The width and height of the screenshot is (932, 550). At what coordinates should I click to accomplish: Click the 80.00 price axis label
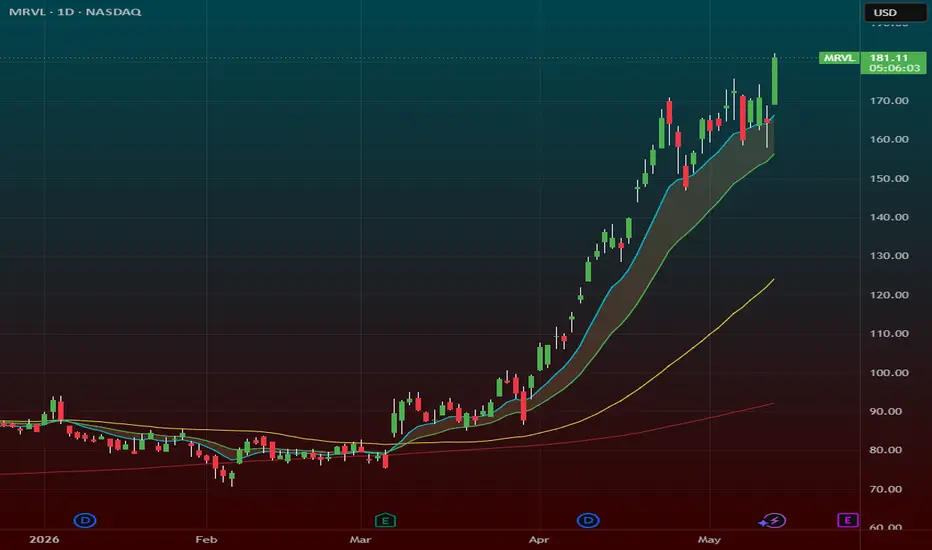(886, 450)
